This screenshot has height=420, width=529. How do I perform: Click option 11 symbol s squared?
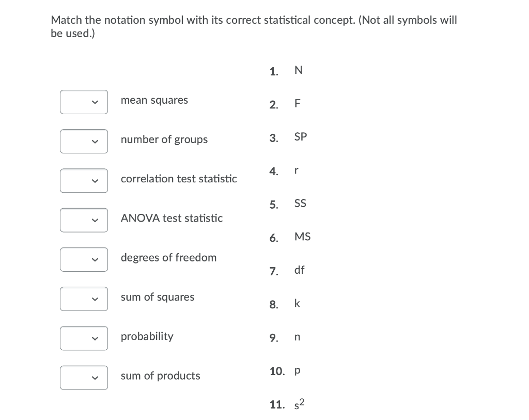point(299,404)
